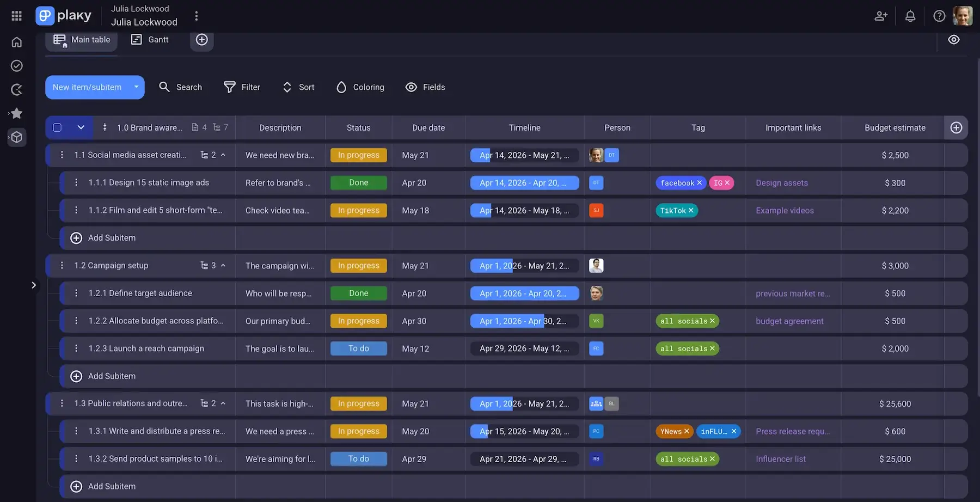
Task: Click the apps grid icon top left
Action: pos(16,15)
